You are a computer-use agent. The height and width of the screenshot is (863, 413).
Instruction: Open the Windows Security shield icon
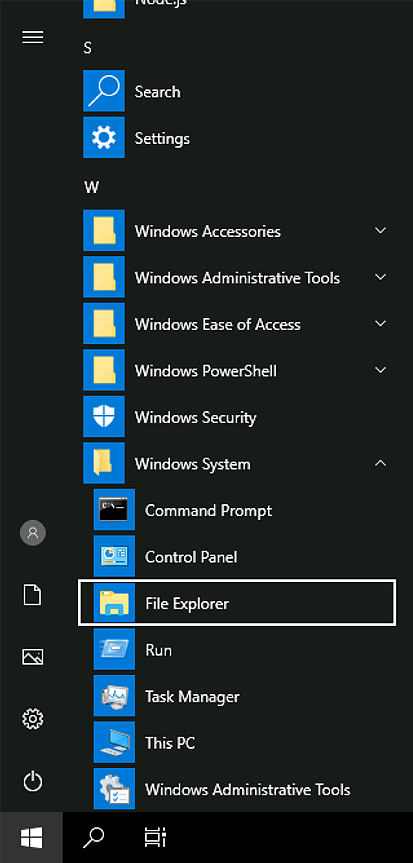tap(104, 417)
